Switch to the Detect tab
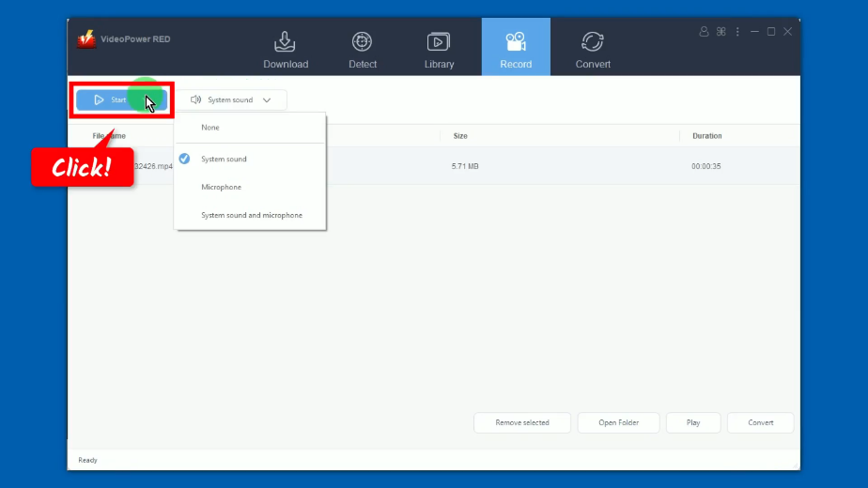The height and width of the screenshot is (488, 868). pos(363,50)
